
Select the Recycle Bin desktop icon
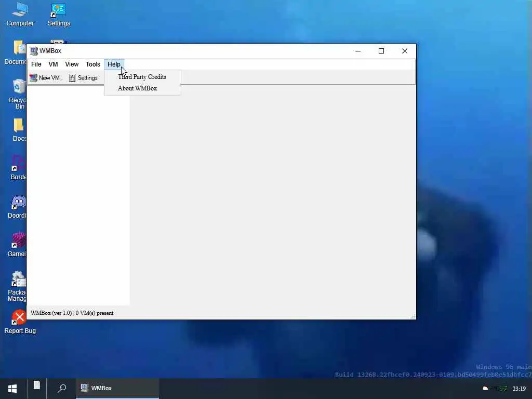pyautogui.click(x=17, y=94)
